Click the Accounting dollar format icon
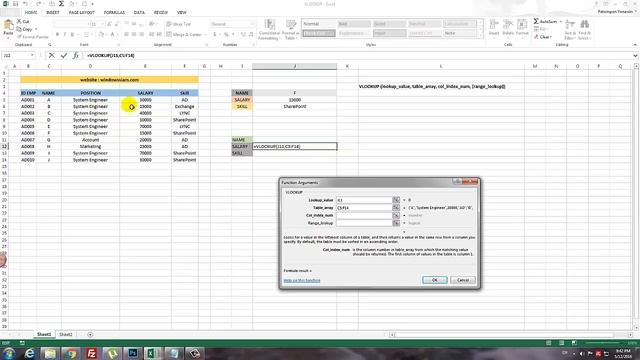The height and width of the screenshot is (360, 640). click(215, 34)
